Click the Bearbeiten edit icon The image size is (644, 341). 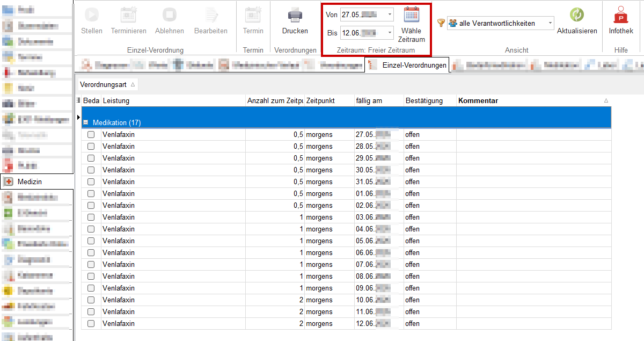(211, 14)
